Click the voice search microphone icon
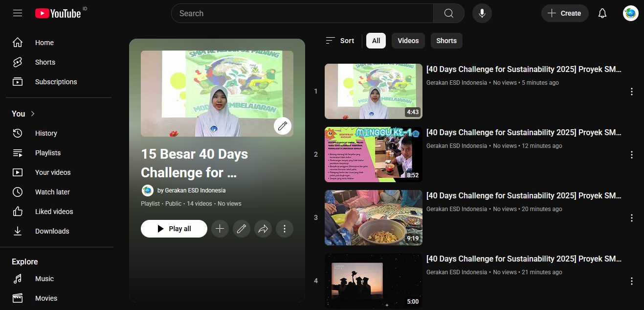This screenshot has height=310, width=644. (x=482, y=13)
